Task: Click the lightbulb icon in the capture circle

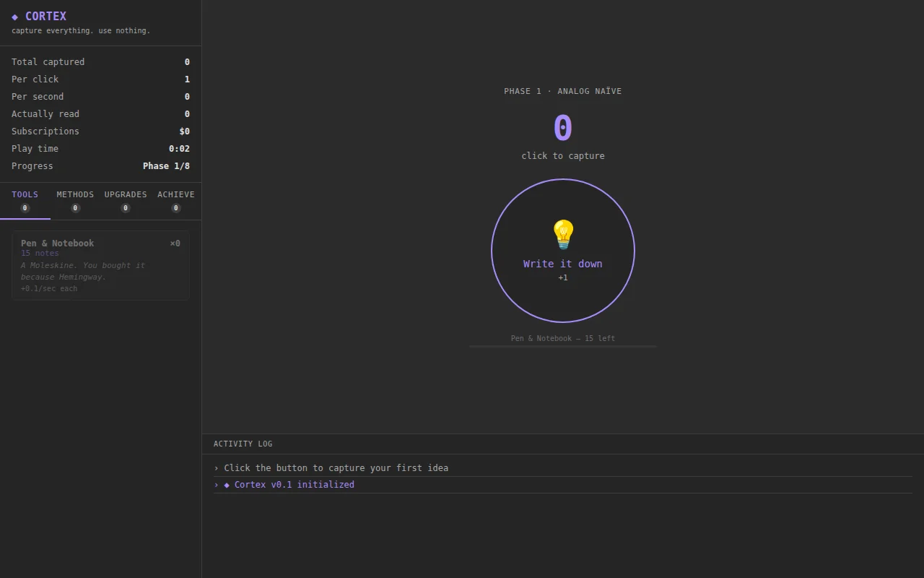Action: coord(563,235)
